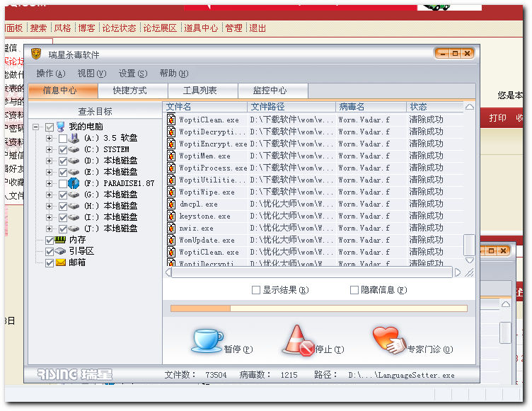Click virus file icon beside WoptiMem.exe

click(x=171, y=156)
